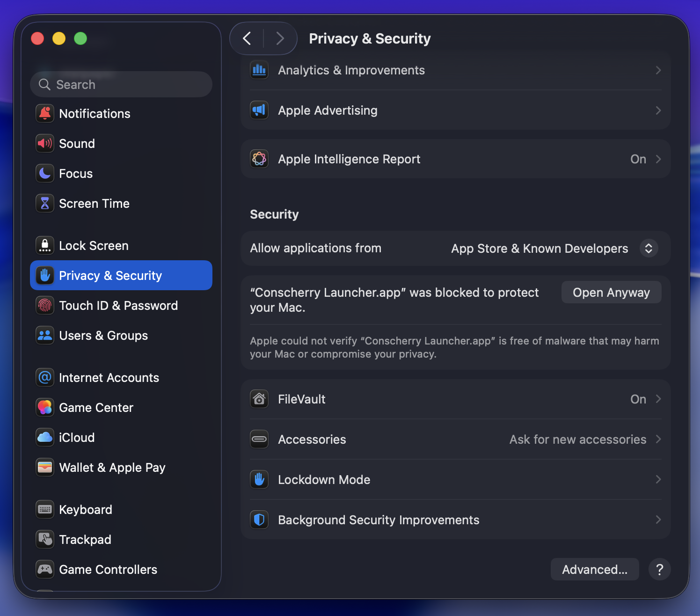Click the Lockdown Mode hand icon

click(259, 480)
